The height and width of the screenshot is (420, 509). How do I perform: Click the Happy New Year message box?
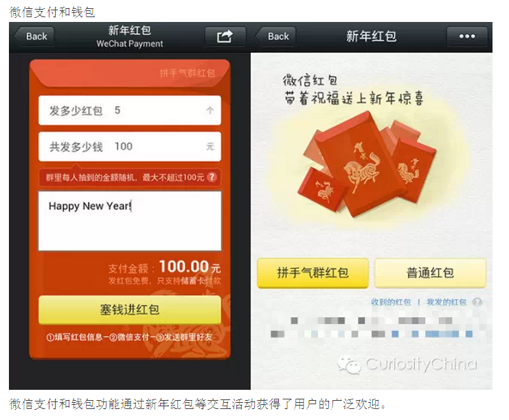coord(130,221)
